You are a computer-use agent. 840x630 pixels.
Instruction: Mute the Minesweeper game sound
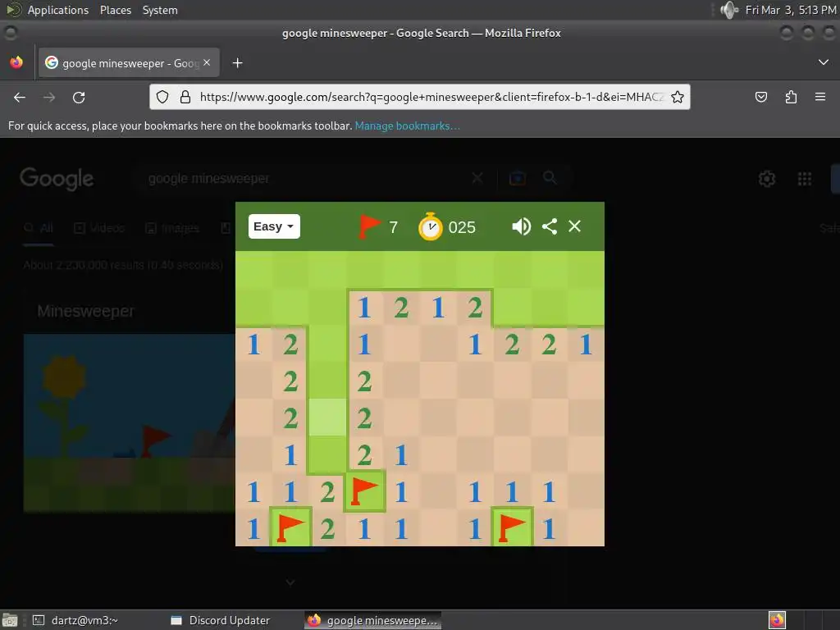coord(521,226)
